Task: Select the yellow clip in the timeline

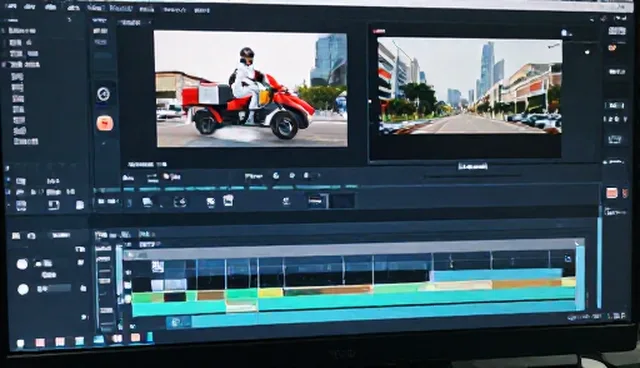Action: [271, 293]
